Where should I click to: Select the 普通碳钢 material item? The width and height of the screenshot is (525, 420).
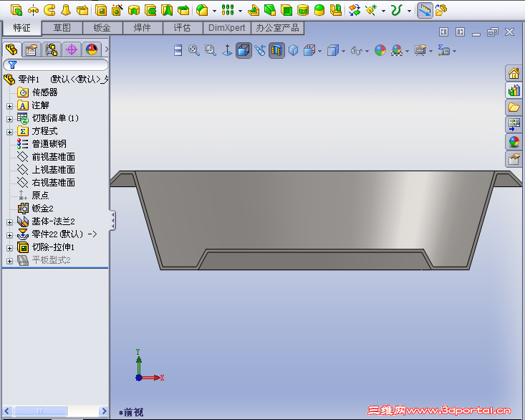click(x=42, y=143)
